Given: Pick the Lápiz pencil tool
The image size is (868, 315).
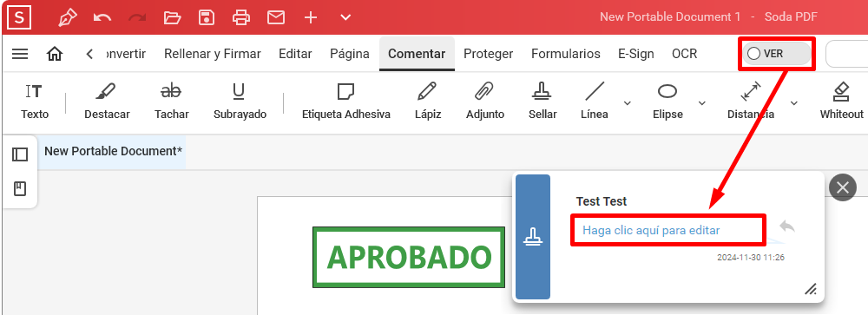Looking at the screenshot, I should tap(428, 102).
